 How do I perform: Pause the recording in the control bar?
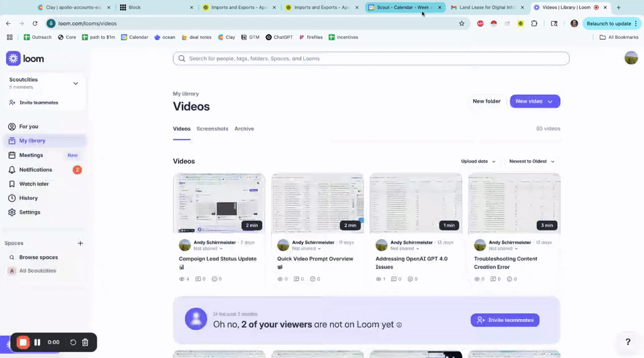click(37, 342)
